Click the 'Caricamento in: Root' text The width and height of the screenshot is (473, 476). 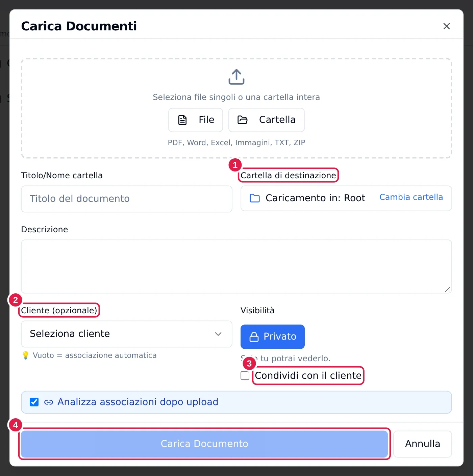click(x=315, y=198)
